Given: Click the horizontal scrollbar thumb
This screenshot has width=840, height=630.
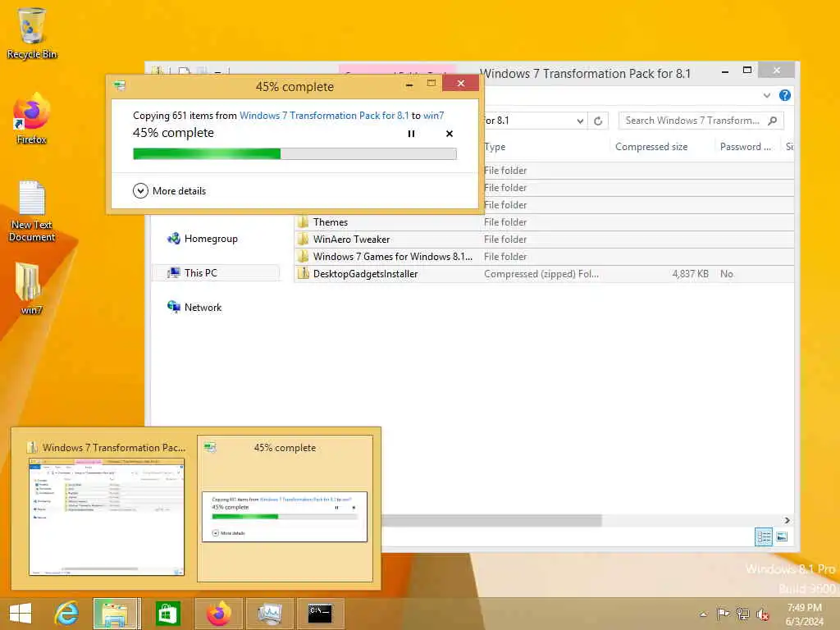Looking at the screenshot, I should point(492,520).
